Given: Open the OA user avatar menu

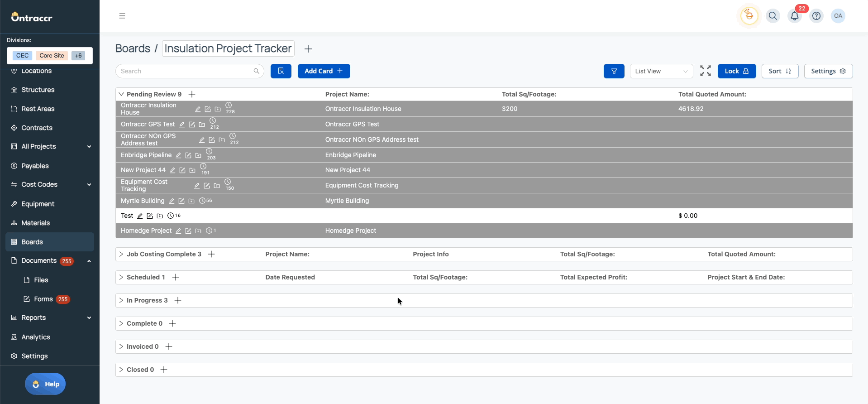Looking at the screenshot, I should point(838,16).
